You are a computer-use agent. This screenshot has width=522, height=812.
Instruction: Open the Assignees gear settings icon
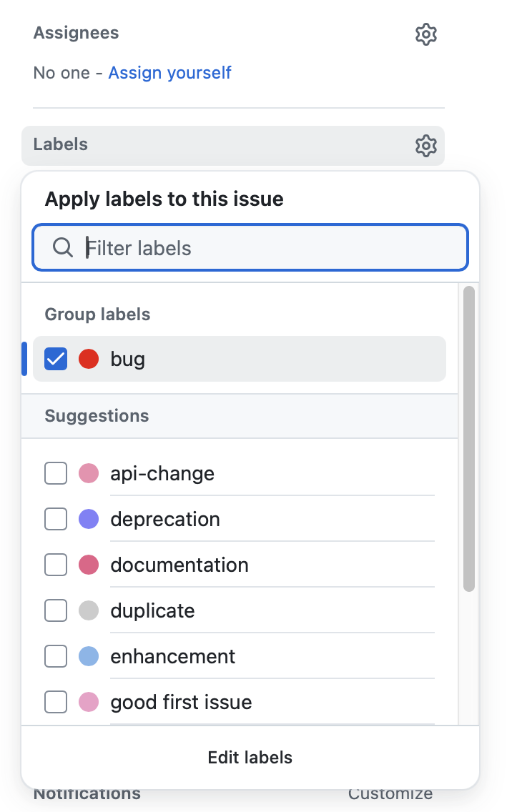425,34
